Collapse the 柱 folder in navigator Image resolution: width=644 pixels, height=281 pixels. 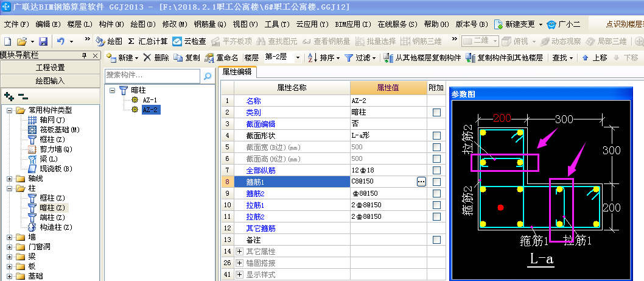10,188
